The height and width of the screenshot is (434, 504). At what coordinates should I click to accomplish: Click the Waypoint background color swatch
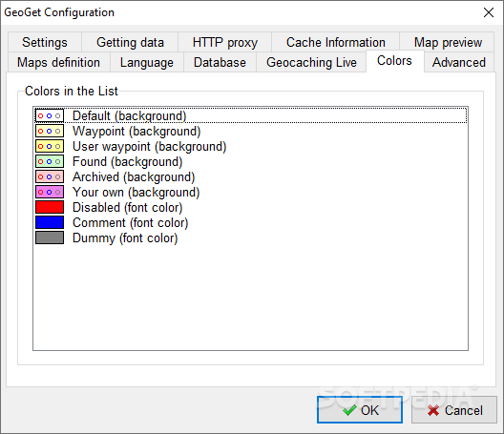point(50,131)
